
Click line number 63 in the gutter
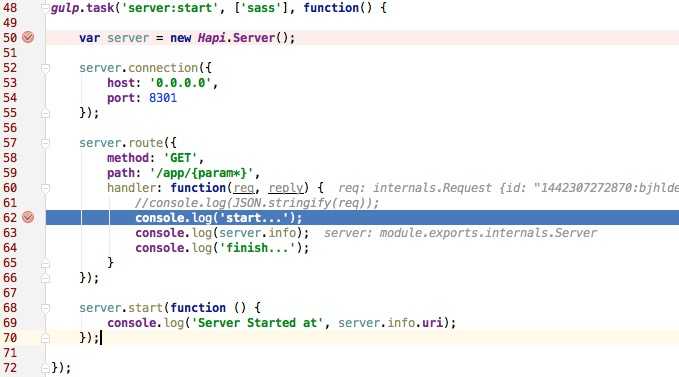(10, 233)
